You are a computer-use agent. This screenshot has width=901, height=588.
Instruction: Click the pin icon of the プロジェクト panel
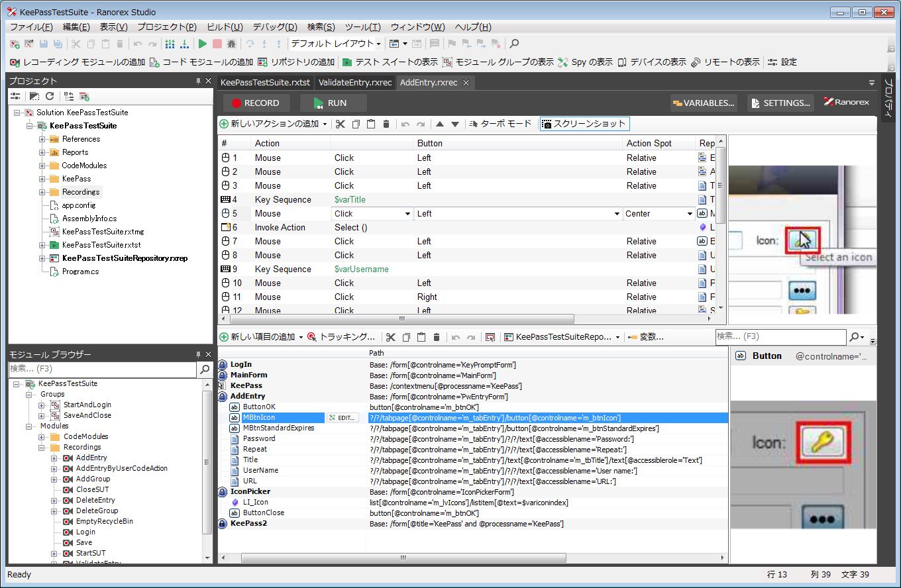(x=198, y=81)
